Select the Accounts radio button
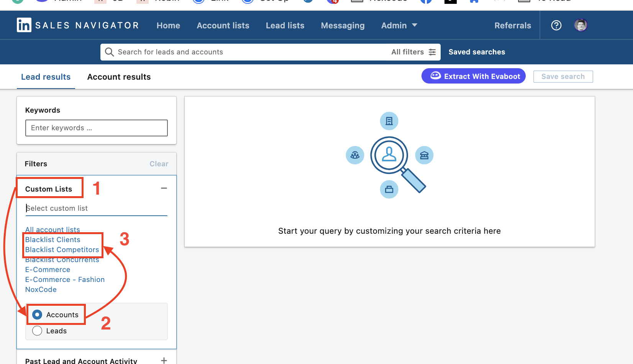Image resolution: width=633 pixels, height=364 pixels. (x=37, y=315)
